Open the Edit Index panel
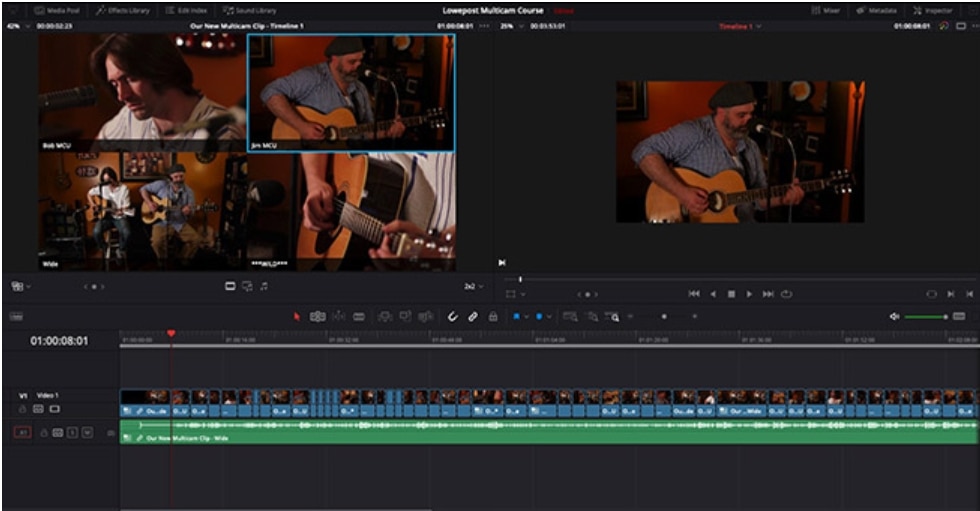Viewport: 980px width, 511px height. point(186,11)
